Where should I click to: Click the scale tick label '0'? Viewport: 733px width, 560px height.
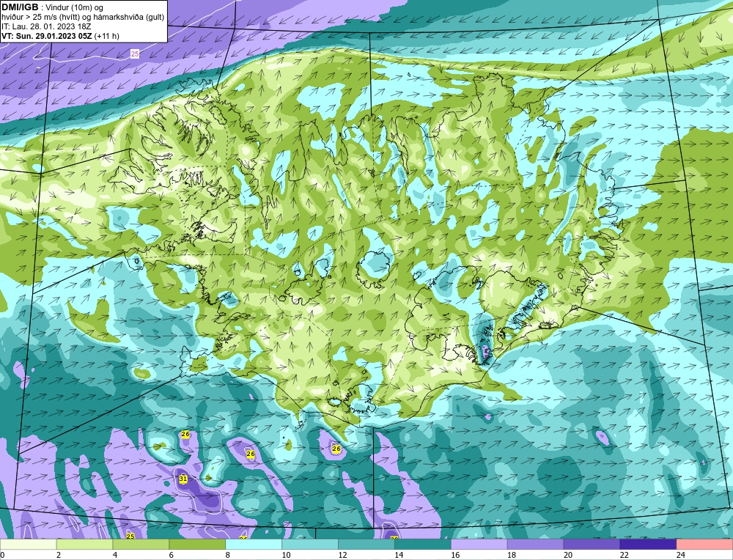[x=2, y=555]
